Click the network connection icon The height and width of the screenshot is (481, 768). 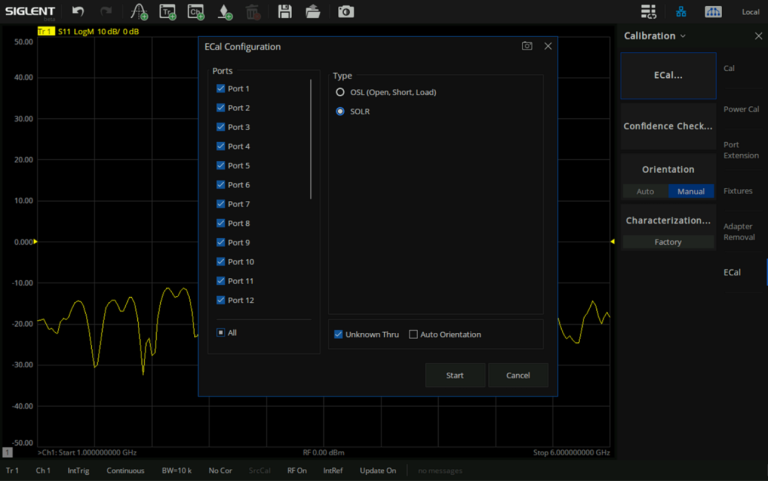pyautogui.click(x=681, y=12)
